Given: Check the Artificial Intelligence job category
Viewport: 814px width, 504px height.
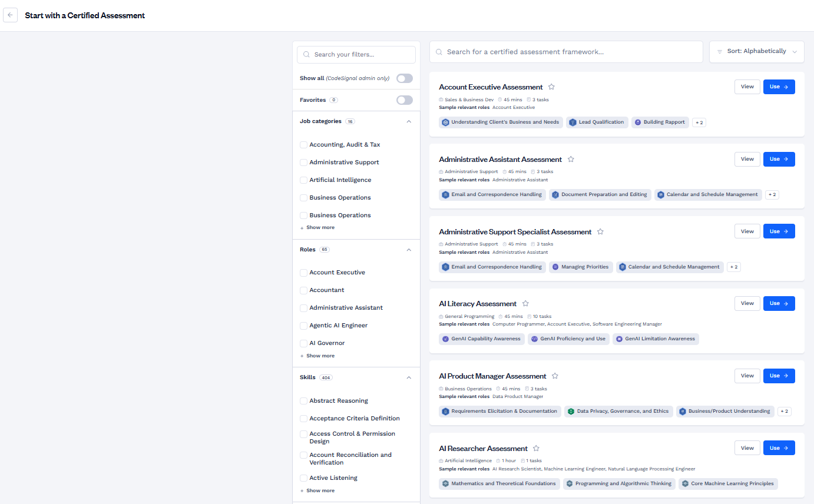Looking at the screenshot, I should [x=304, y=180].
